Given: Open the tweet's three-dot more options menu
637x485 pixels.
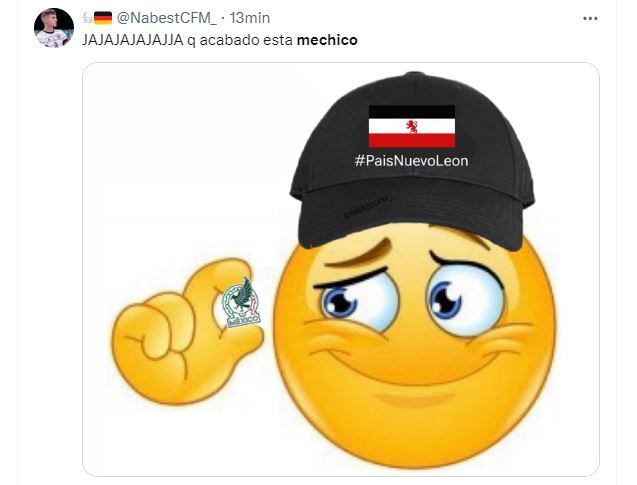Looking at the screenshot, I should [x=590, y=18].
